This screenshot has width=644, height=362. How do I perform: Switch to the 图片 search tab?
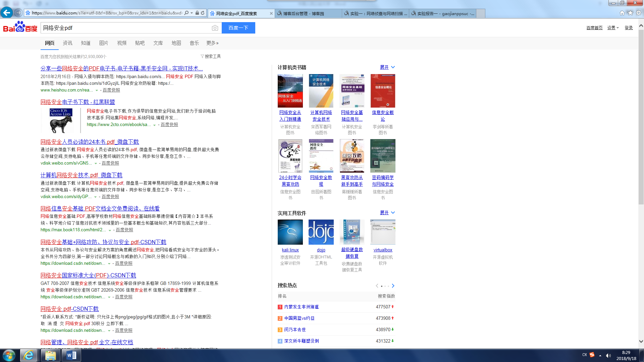click(x=104, y=43)
